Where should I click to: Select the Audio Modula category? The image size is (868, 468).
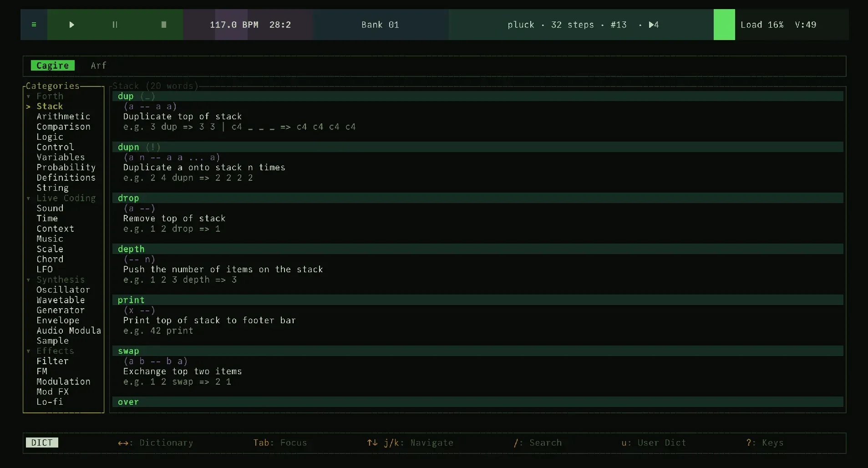click(69, 331)
